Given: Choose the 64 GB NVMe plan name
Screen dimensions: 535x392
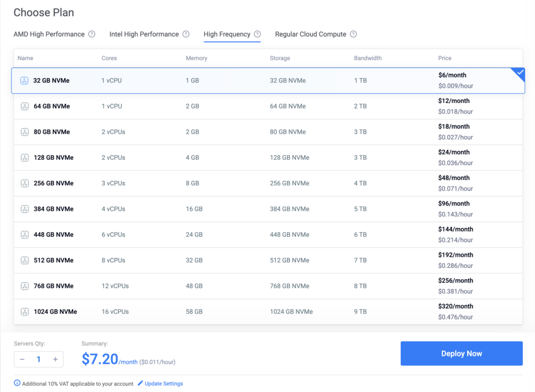Looking at the screenshot, I should (x=52, y=106).
